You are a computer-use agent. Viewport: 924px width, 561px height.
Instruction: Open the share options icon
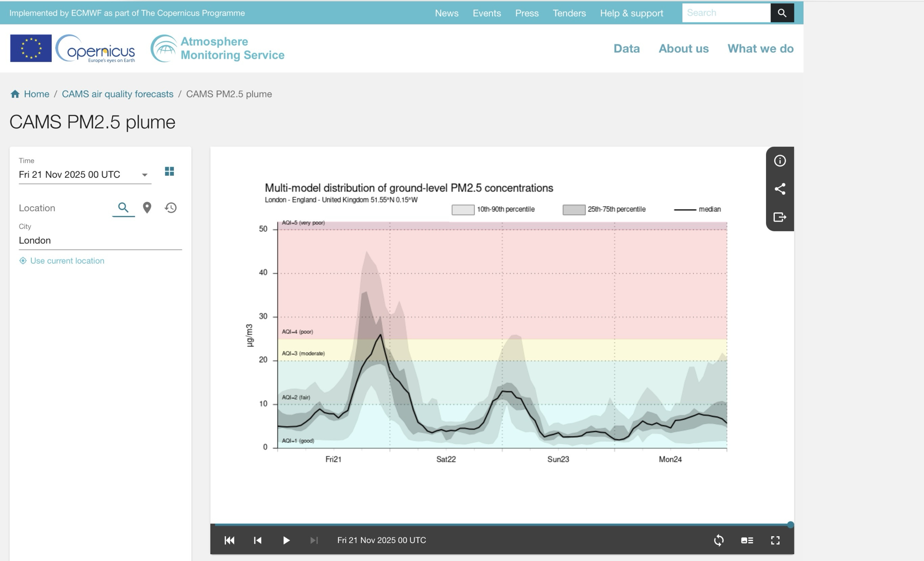point(780,189)
